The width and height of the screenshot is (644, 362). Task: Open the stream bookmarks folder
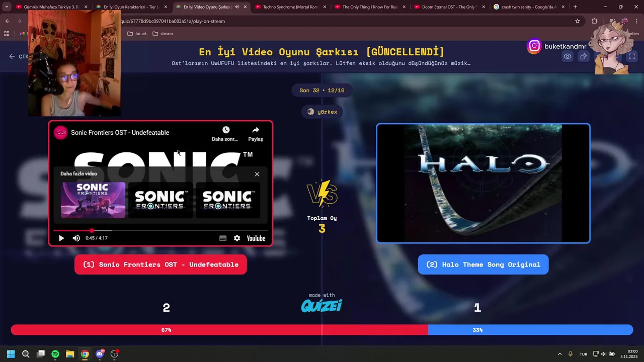coord(163,34)
